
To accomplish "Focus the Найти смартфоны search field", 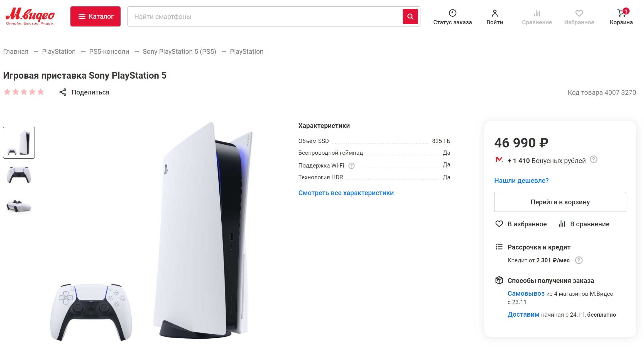I will (265, 16).
